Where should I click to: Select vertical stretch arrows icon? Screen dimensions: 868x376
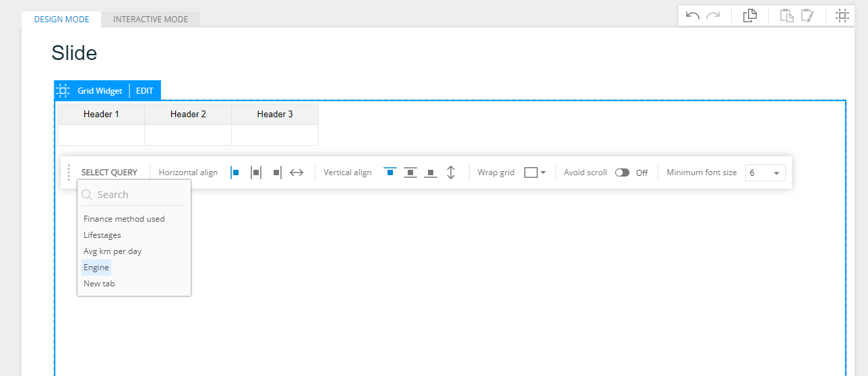pyautogui.click(x=451, y=173)
